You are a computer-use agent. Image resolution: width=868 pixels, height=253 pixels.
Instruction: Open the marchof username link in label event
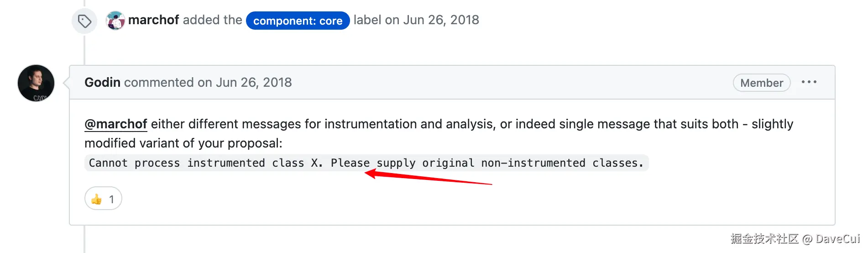(x=153, y=20)
